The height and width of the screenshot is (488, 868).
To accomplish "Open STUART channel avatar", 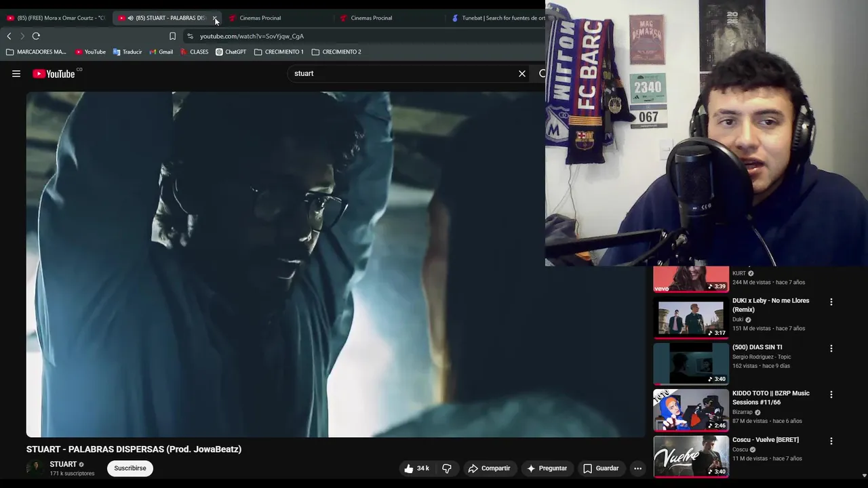I will pos(35,468).
